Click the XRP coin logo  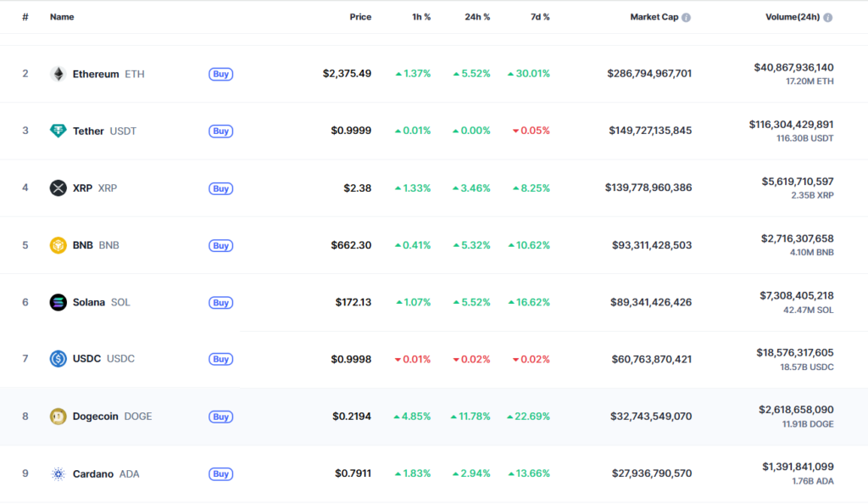[58, 188]
